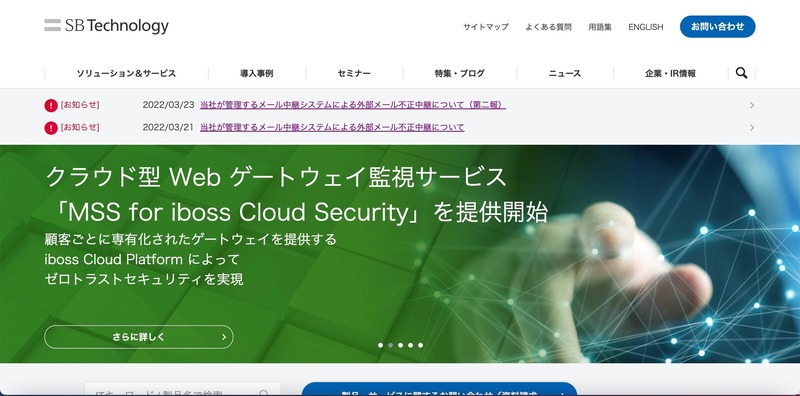Image resolution: width=800 pixels, height=396 pixels.
Task: Click the search magnifier icon in navigation
Action: coord(741,73)
